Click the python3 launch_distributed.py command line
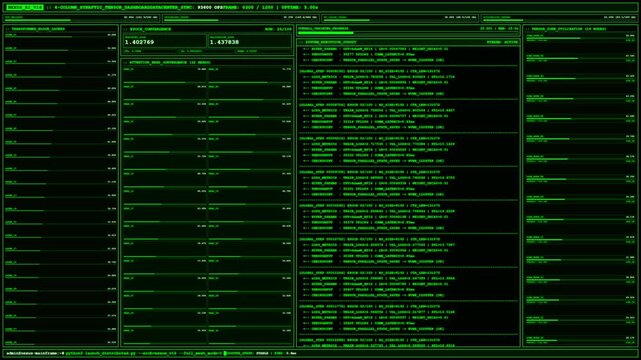The height and width of the screenshot is (360, 641). (144, 353)
